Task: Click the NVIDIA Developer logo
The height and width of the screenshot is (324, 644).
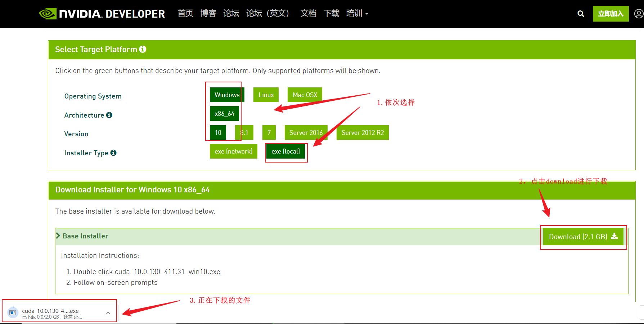Action: click(x=102, y=14)
